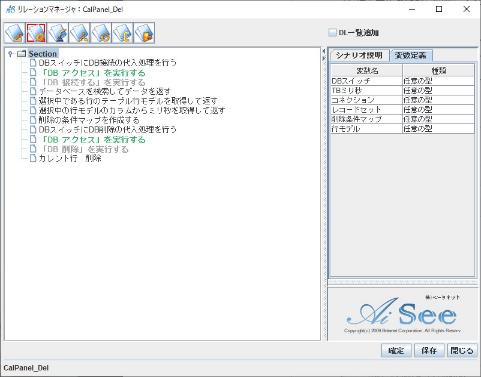The image size is (481, 377).
Task: Click the 種類 column header
Action: point(439,70)
